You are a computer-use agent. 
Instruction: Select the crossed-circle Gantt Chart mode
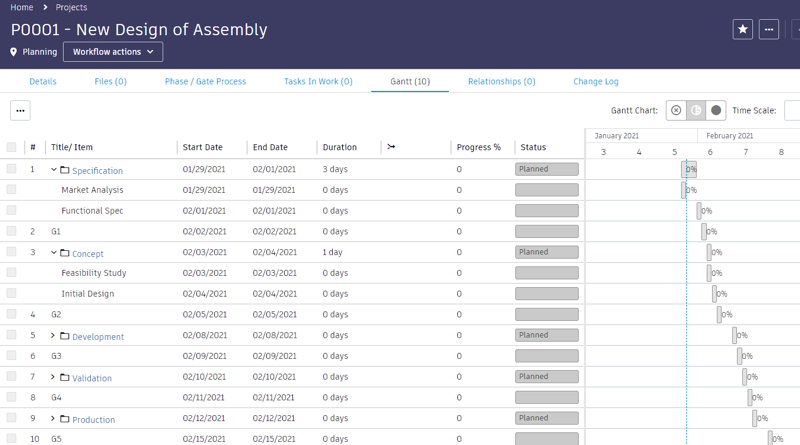point(676,110)
